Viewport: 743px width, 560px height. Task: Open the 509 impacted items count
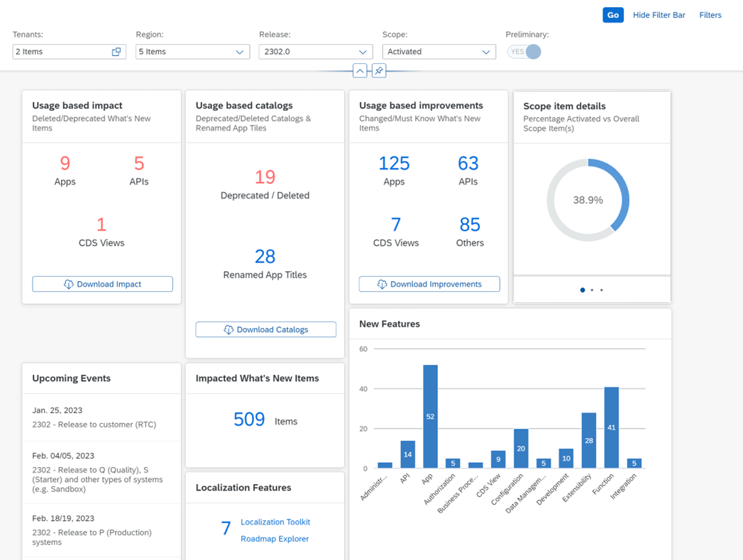249,419
